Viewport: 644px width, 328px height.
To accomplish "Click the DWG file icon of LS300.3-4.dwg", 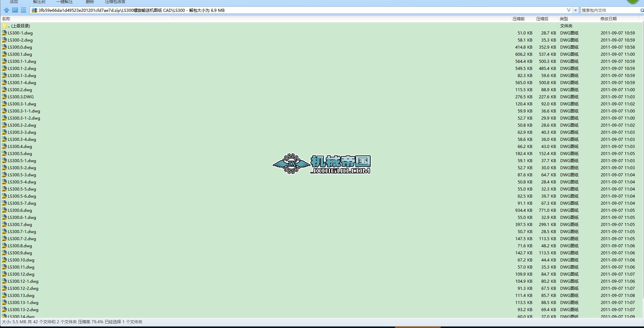I will (4, 140).
